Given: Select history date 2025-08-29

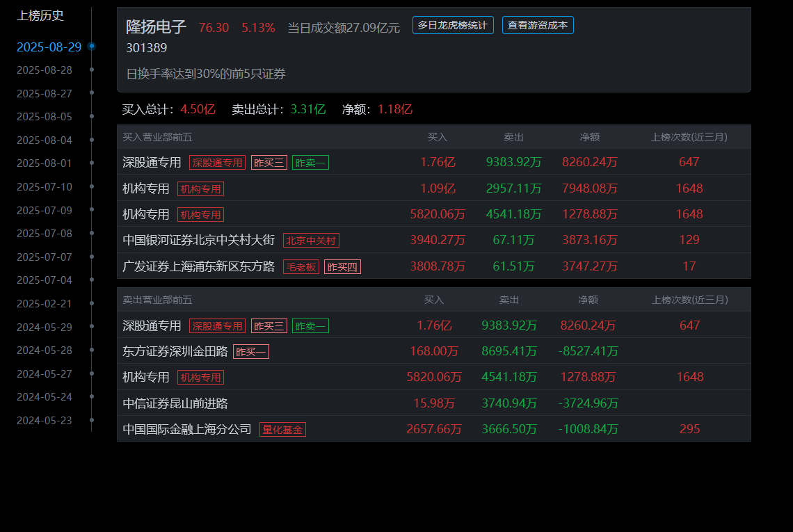Looking at the screenshot, I should (49, 47).
